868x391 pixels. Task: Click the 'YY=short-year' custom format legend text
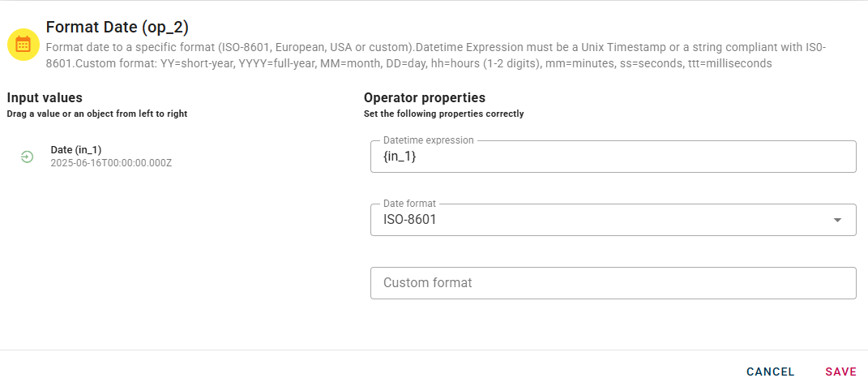click(x=194, y=63)
